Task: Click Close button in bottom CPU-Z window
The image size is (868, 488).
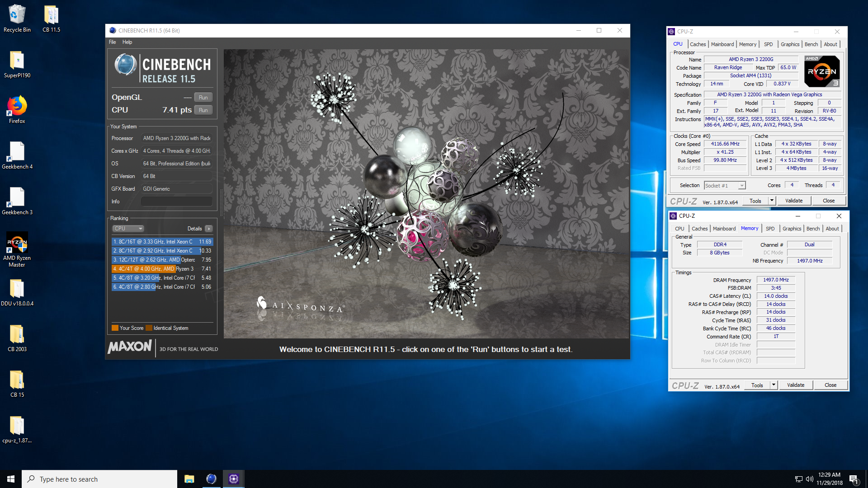Action: pyautogui.click(x=830, y=385)
